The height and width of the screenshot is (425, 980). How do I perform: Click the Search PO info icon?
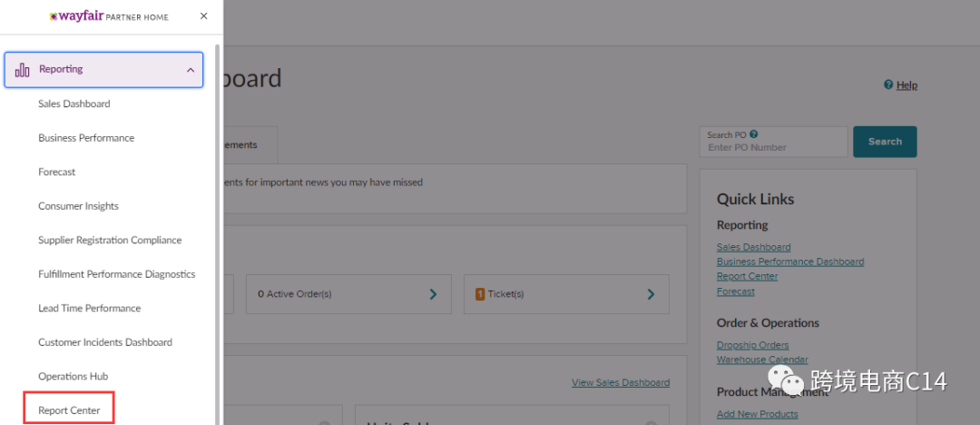(x=754, y=133)
